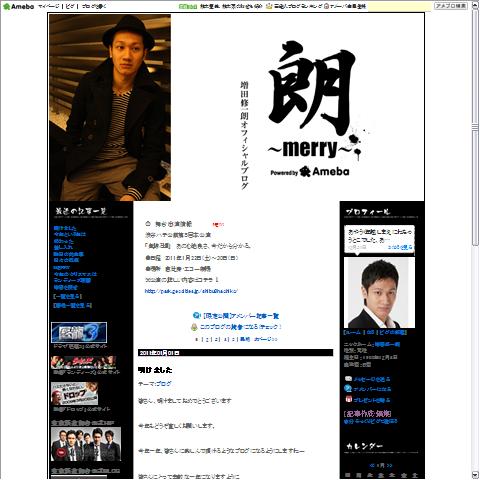Click the profile portrait photo in sidebar
The width and height of the screenshot is (480, 480).
tap(379, 292)
